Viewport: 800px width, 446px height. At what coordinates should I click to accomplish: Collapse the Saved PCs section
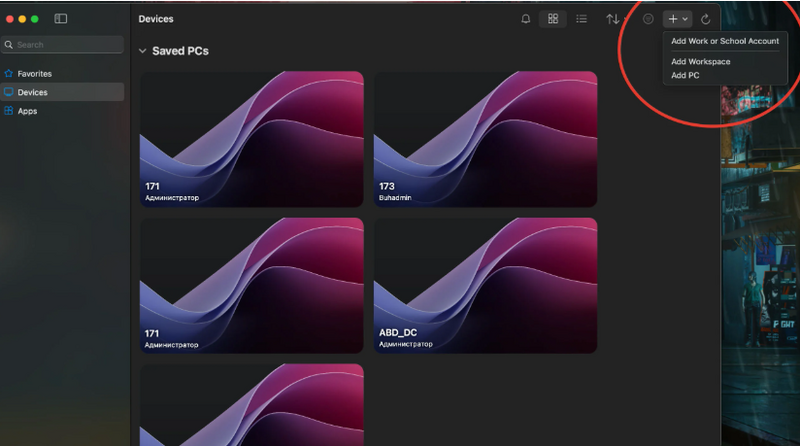(143, 51)
